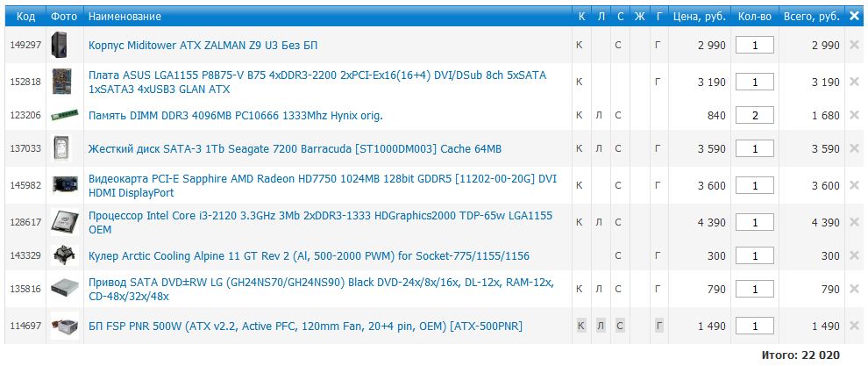
Task: Click the Цена, руб. column header
Action: tap(698, 16)
